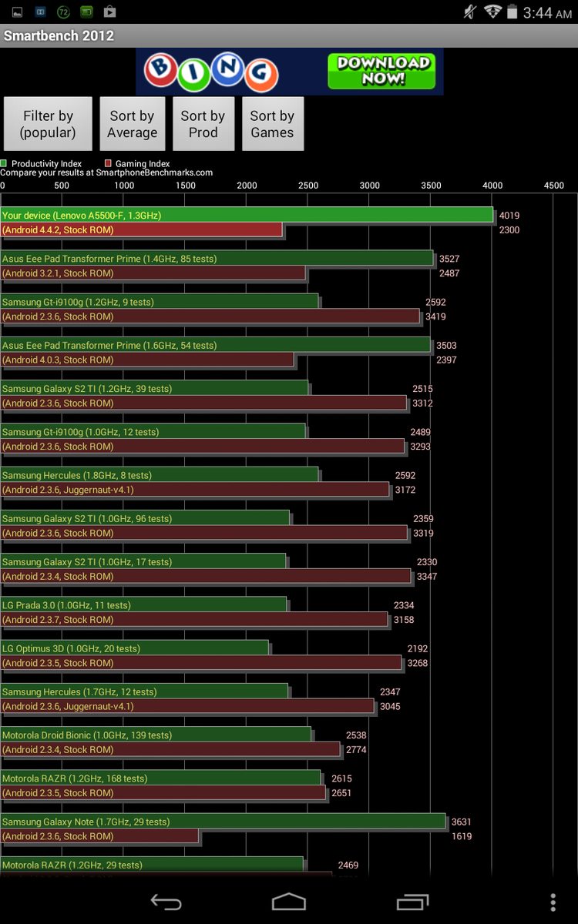Tap the battery 72 notification icon

tap(63, 12)
